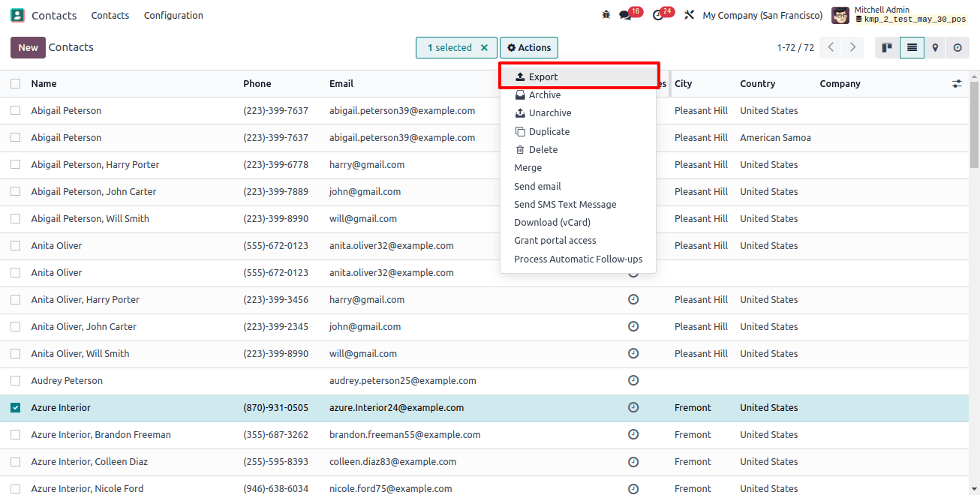Open the activities clock icon in navbar
Viewport: 980px width, 495px height.
658,15
